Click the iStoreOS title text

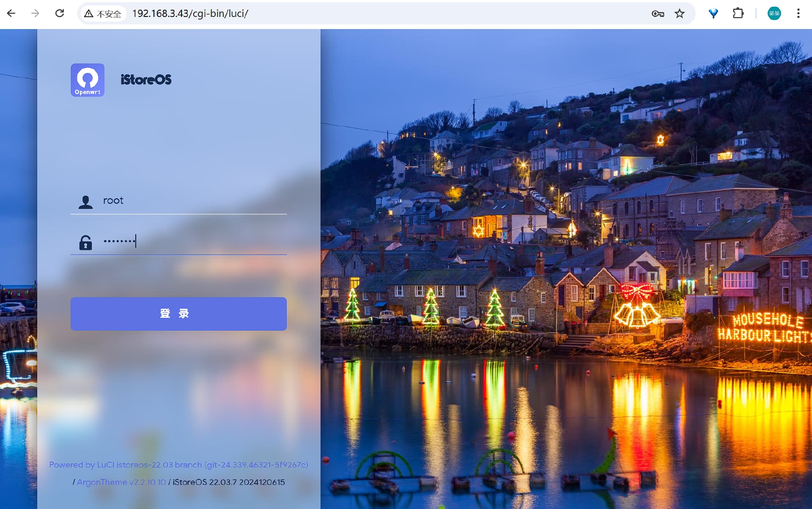tap(146, 80)
